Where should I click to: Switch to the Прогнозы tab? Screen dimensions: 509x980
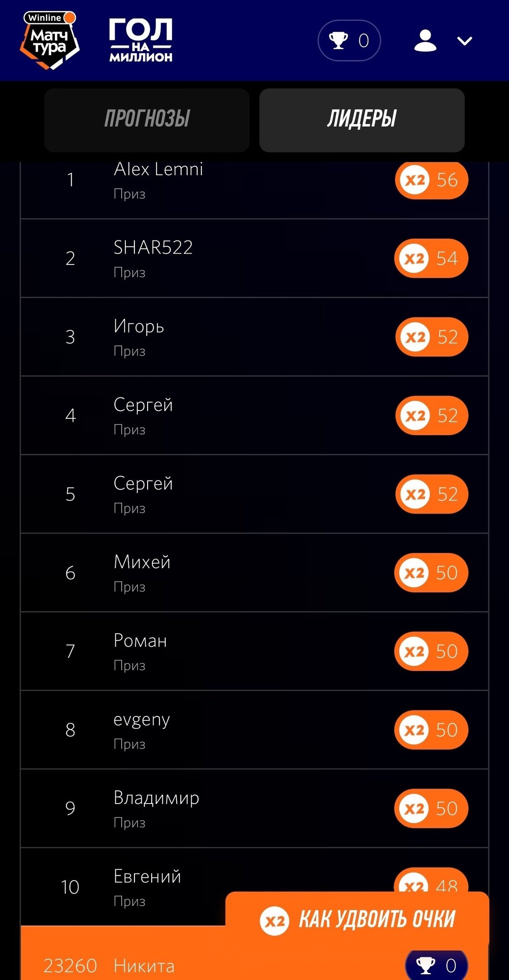click(x=147, y=120)
